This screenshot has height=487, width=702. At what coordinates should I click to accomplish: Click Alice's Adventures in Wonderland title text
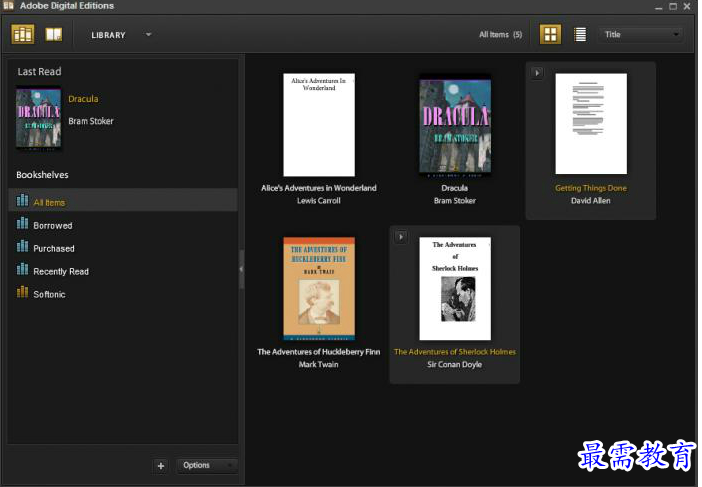tap(319, 188)
